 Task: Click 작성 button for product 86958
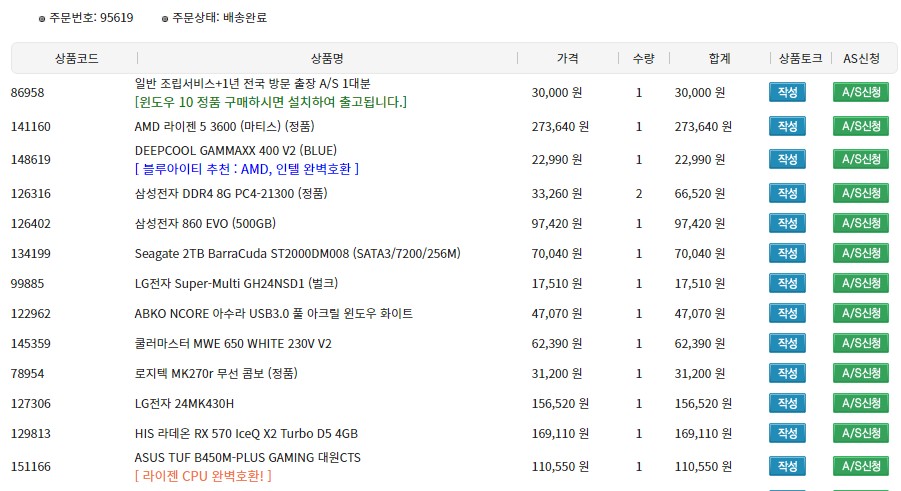787,92
